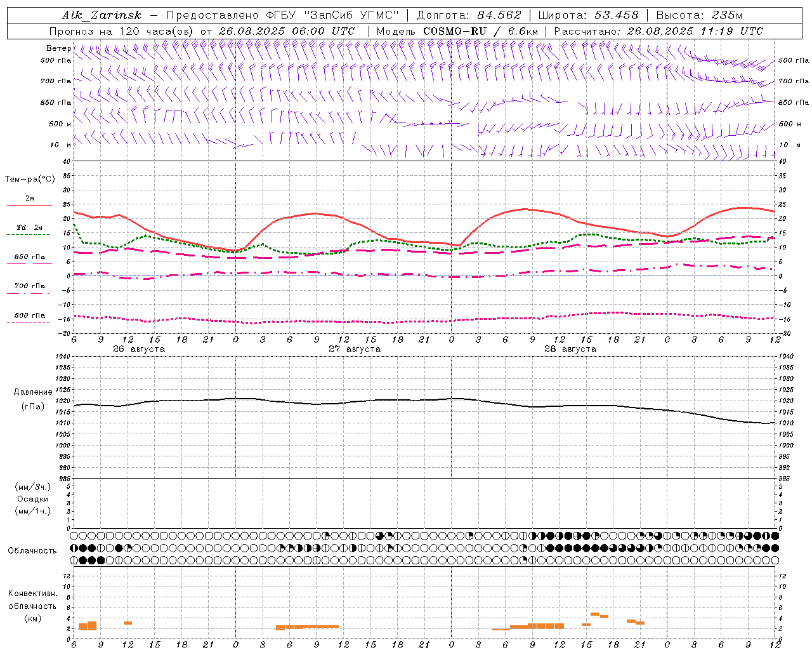
Task: Click the "Тем-ра(°C)" temperature panel label
Action: [30, 180]
